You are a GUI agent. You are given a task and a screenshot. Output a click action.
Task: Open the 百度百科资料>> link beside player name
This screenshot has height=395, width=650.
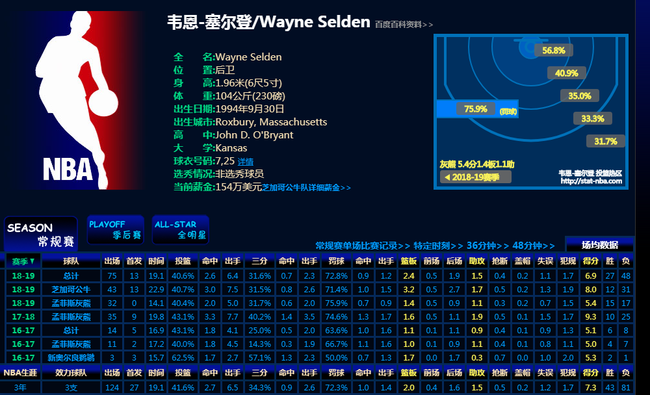coord(404,24)
